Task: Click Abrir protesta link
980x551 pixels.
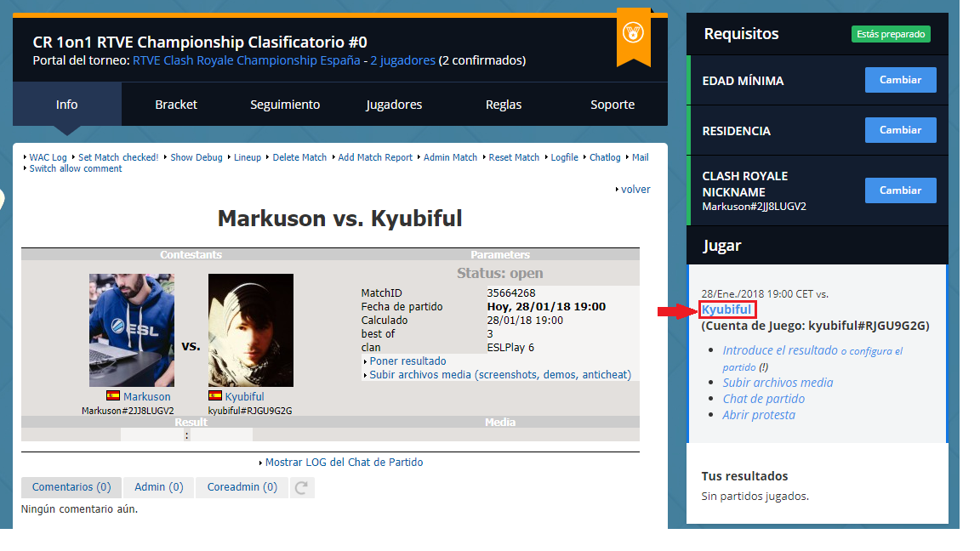Action: point(759,416)
